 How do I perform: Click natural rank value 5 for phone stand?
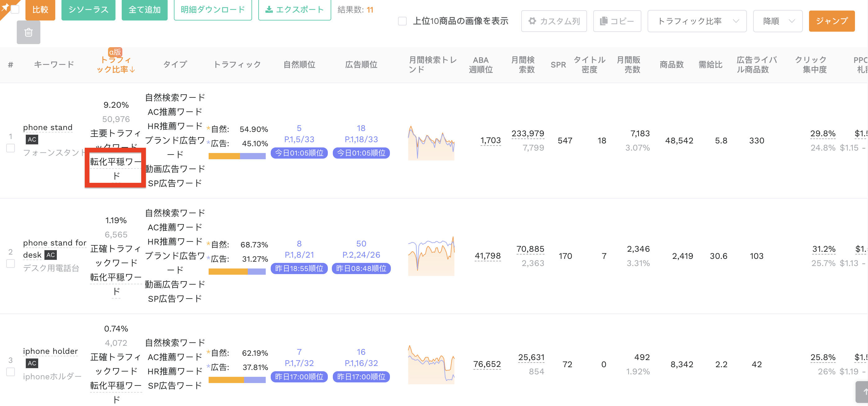299,129
